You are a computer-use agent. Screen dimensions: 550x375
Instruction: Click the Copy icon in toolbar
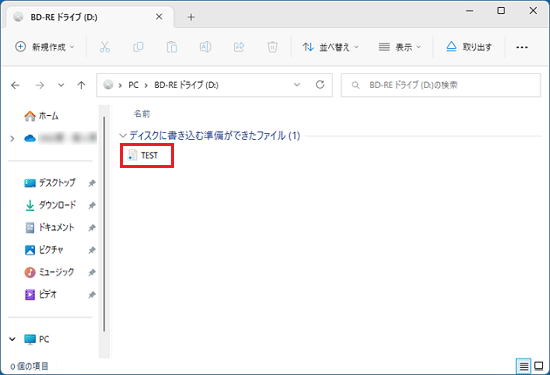pos(138,47)
